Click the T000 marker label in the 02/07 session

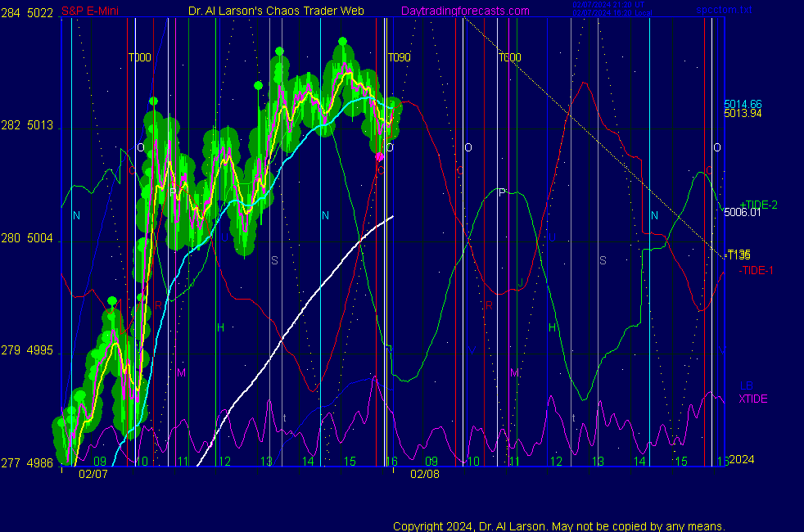[139, 57]
